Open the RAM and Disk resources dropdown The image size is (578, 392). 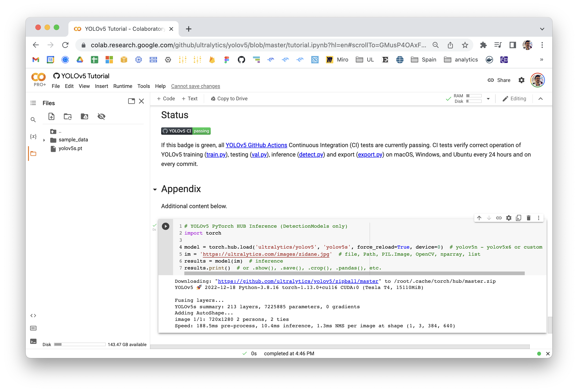pyautogui.click(x=488, y=98)
